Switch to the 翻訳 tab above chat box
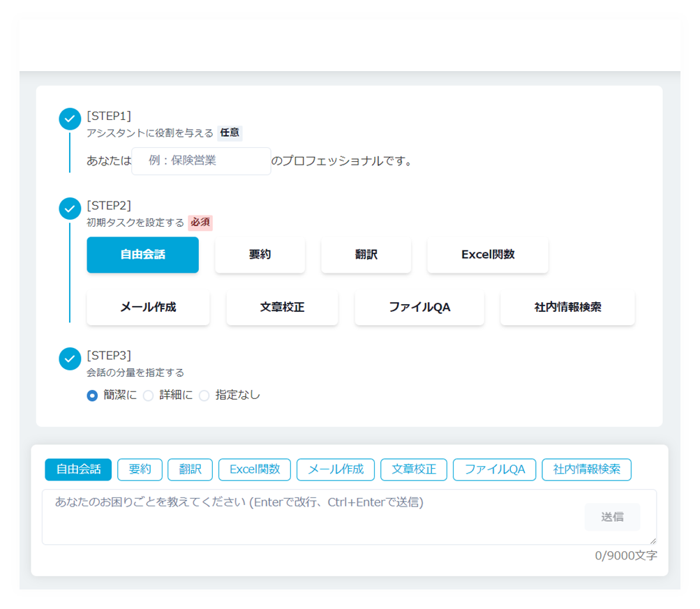The image size is (700, 609). [190, 469]
